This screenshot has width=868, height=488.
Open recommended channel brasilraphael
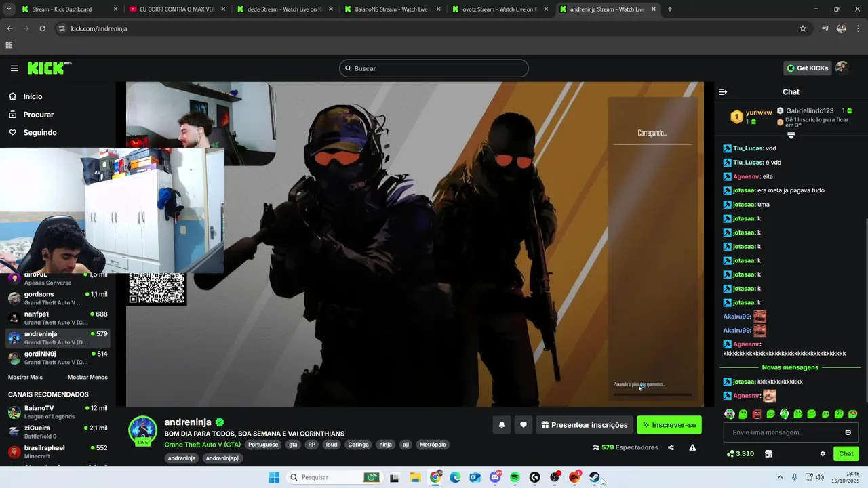pos(58,451)
